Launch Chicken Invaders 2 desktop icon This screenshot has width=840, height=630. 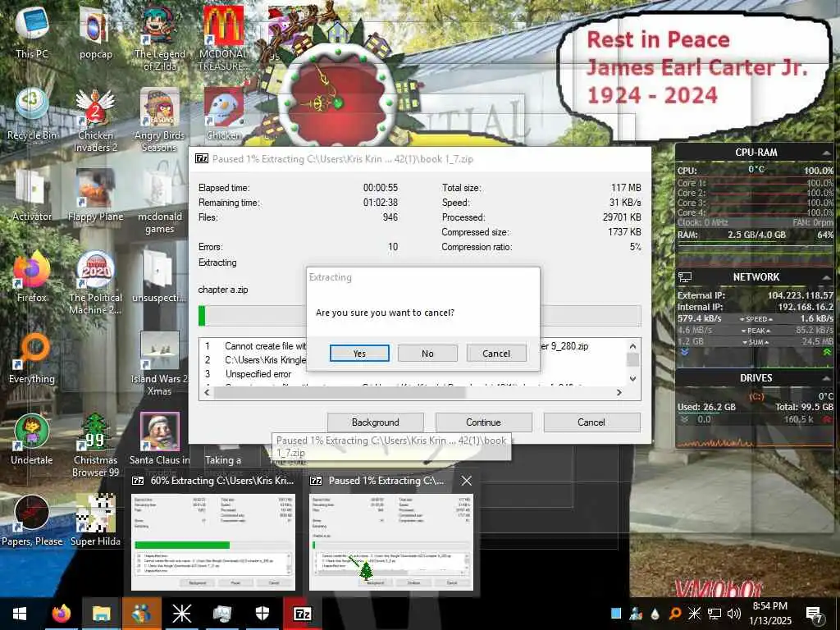click(x=95, y=120)
